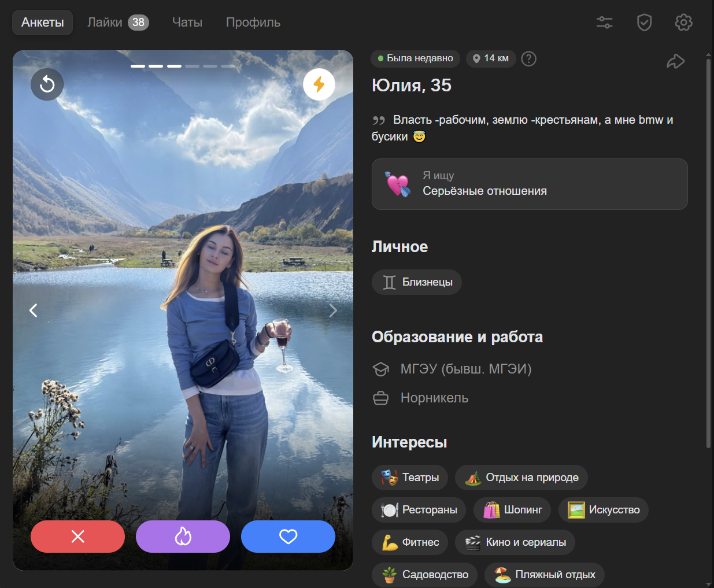Open the Чаты tab
This screenshot has width=714, height=588.
coord(187,23)
